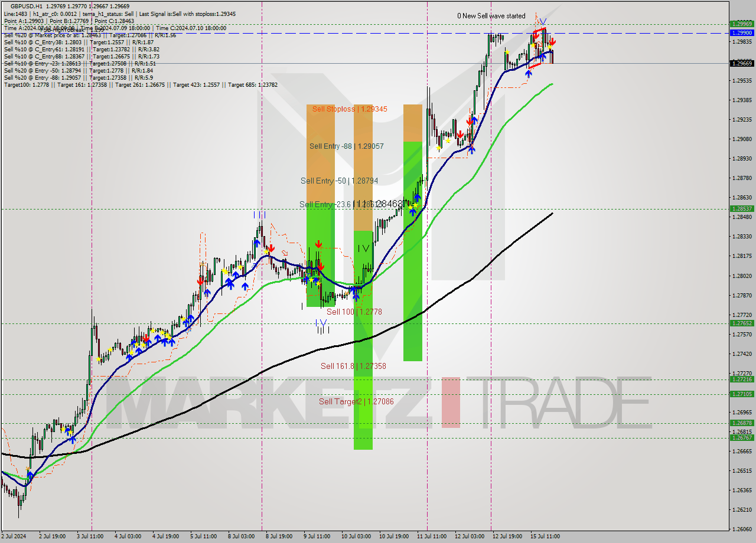Click the 1.26878 green price level tag
This screenshot has width=756, height=543.
click(x=742, y=423)
